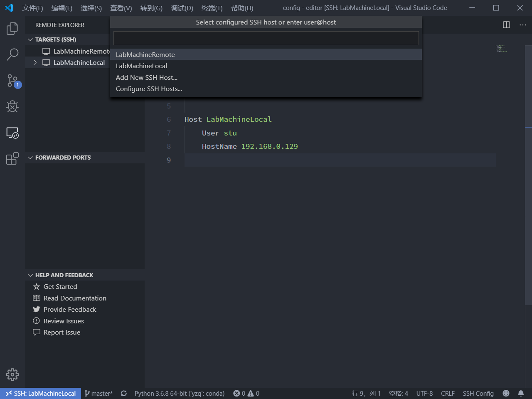
Task: Open the 调试(D) menu
Action: pyautogui.click(x=182, y=8)
